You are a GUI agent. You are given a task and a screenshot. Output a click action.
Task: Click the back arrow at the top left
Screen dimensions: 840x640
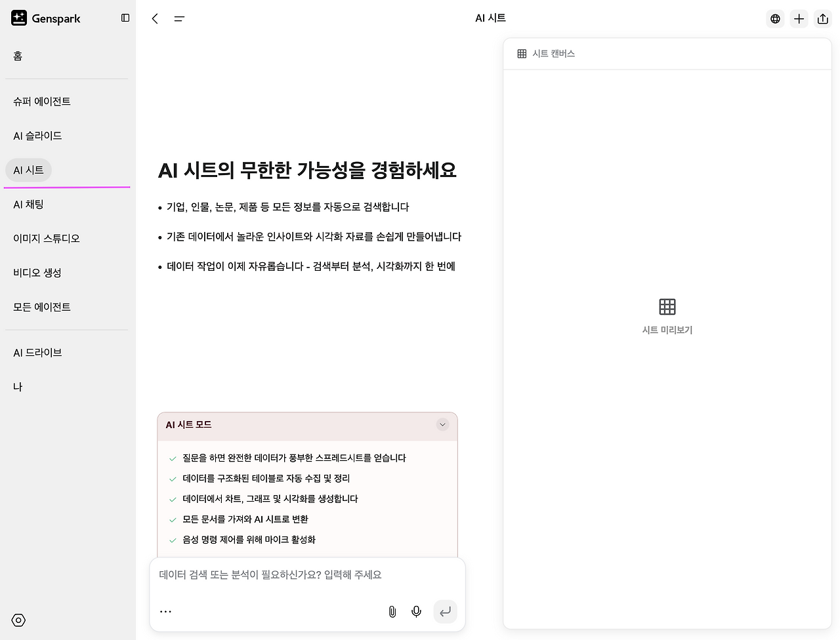pos(155,18)
